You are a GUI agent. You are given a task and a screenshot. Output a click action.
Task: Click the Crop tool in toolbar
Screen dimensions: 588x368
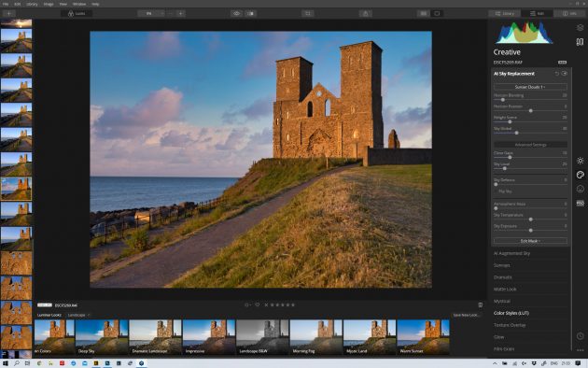(307, 13)
